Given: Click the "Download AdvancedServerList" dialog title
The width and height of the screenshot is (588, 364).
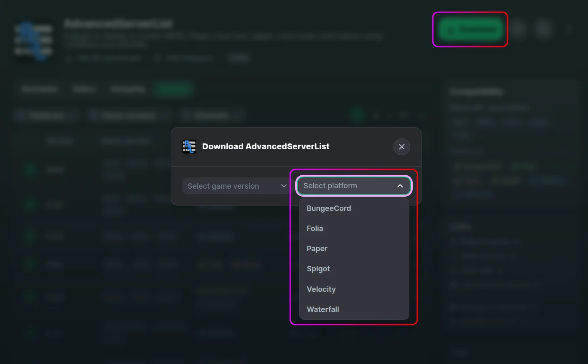Looking at the screenshot, I should [266, 146].
